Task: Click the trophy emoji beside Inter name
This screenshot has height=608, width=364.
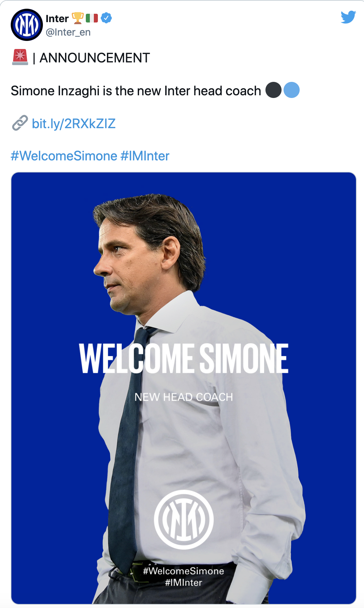Action: point(77,18)
